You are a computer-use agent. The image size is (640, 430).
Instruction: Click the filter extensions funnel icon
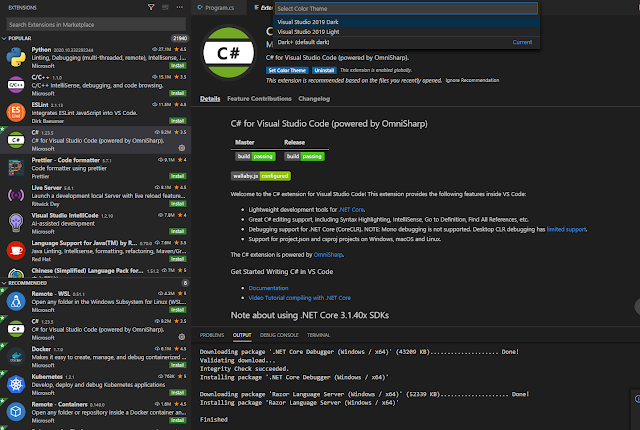click(151, 7)
